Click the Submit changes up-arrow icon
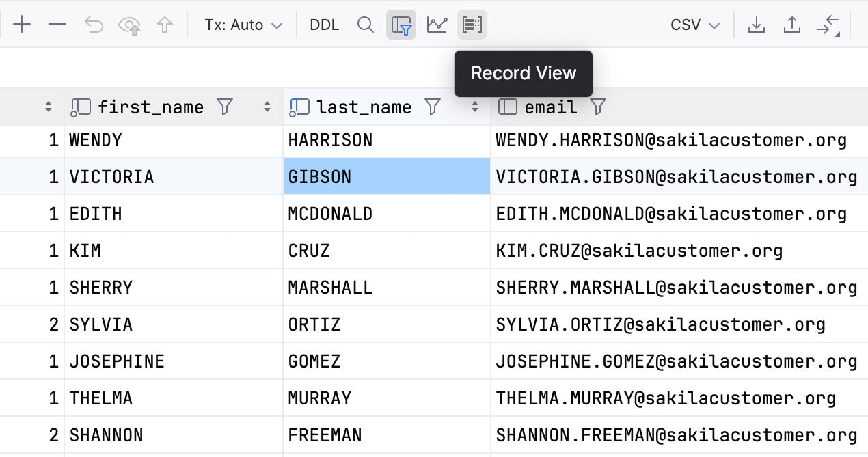Viewport: 868px width, 457px height. pos(165,25)
